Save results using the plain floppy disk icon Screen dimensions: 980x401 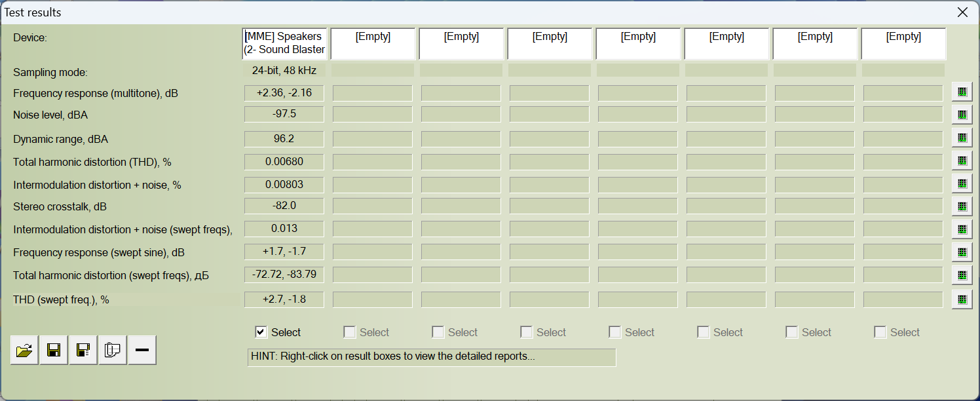point(54,351)
